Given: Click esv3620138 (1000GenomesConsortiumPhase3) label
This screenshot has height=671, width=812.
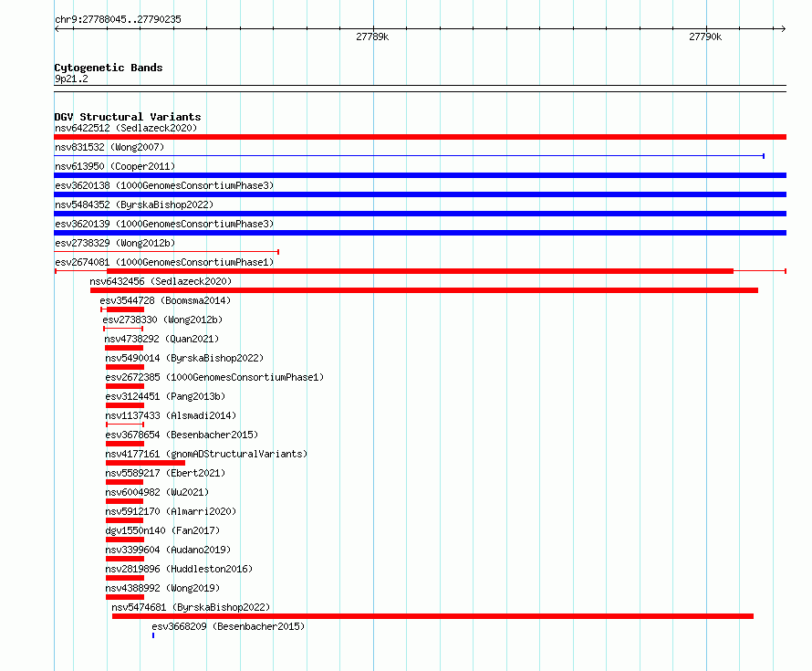Looking at the screenshot, I should coord(164,185).
